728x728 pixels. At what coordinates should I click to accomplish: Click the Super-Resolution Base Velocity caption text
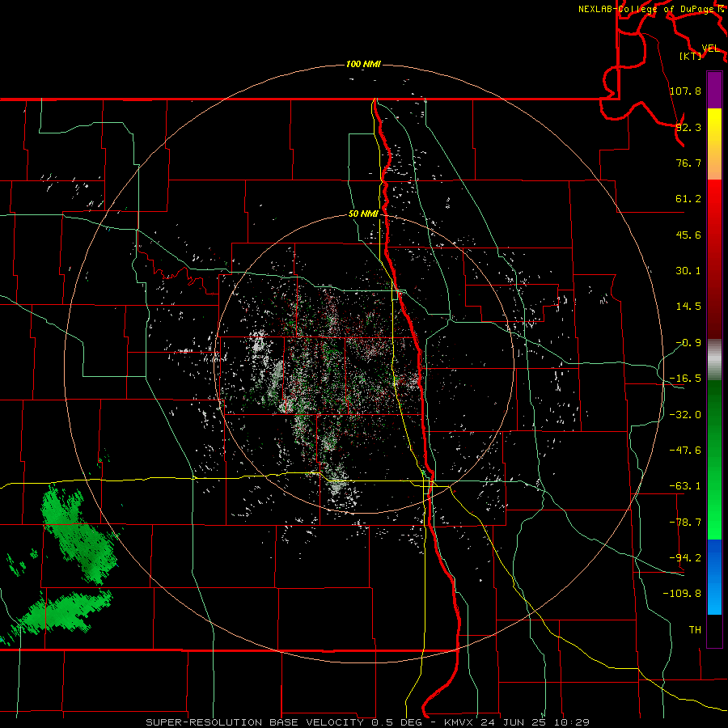[x=255, y=722]
